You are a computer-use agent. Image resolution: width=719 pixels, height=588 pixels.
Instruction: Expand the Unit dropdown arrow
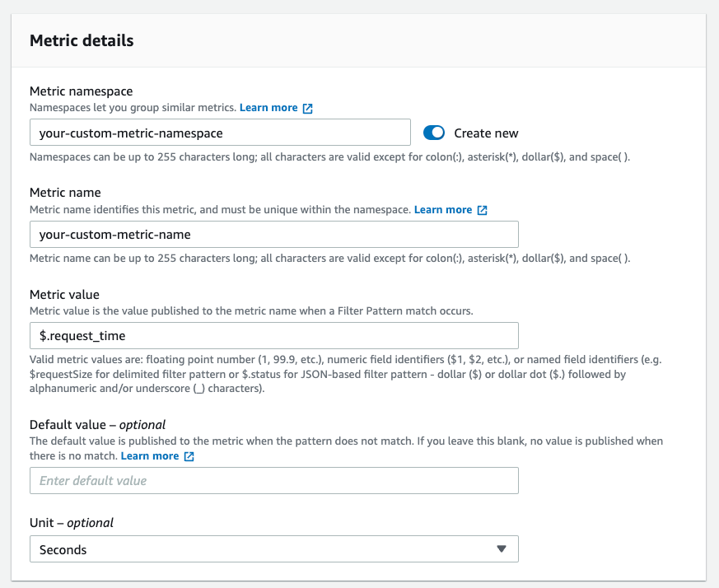502,549
